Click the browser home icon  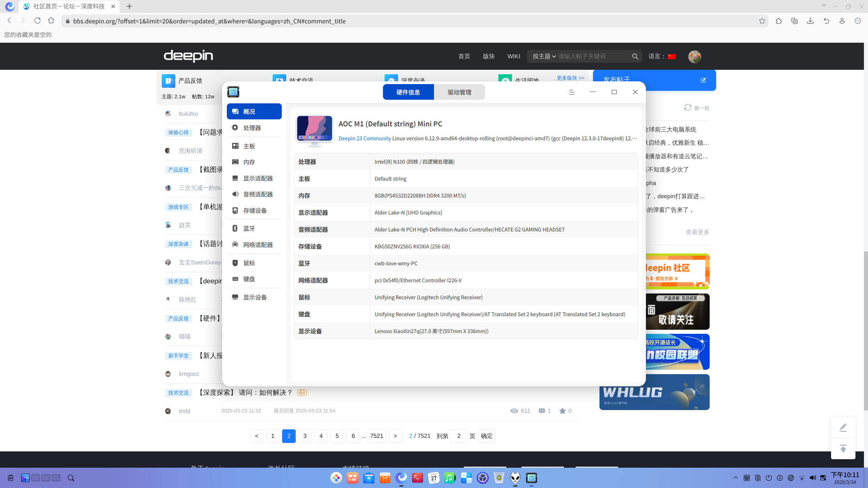(x=51, y=21)
